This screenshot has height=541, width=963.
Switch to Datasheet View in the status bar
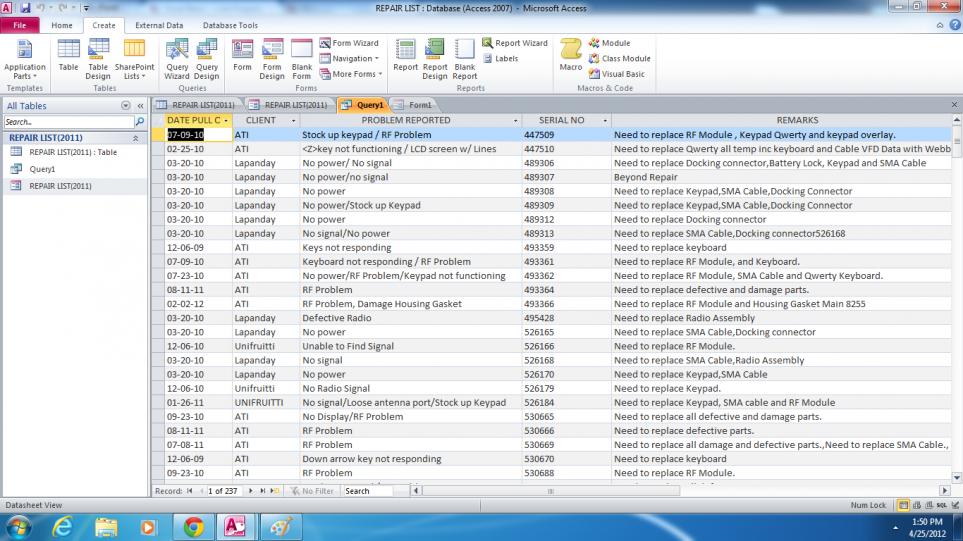903,505
